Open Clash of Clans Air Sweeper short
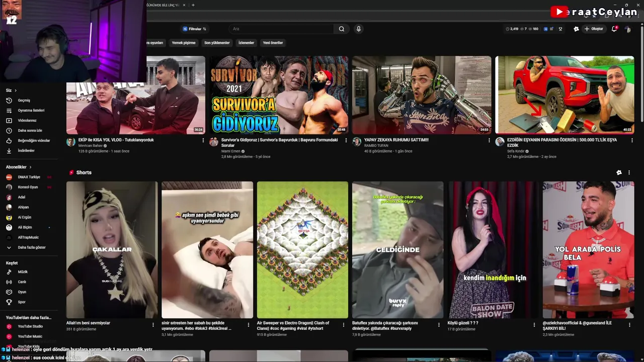Image resolution: width=644 pixels, height=362 pixels. pos(302,250)
